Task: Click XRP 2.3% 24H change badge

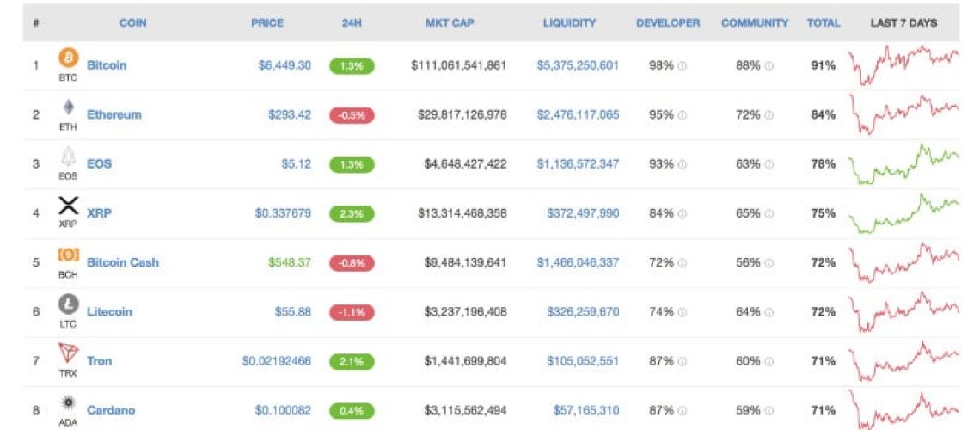Action: (x=352, y=214)
